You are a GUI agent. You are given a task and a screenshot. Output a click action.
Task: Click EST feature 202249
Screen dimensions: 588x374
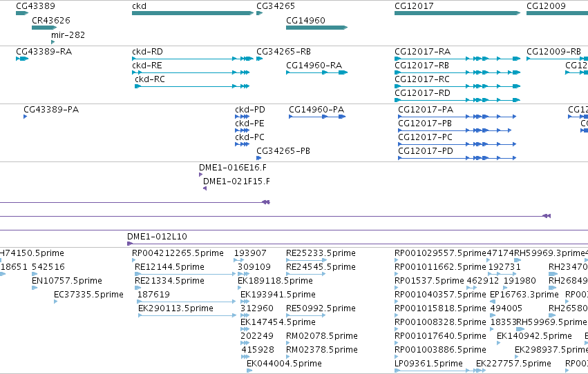pos(245,343)
